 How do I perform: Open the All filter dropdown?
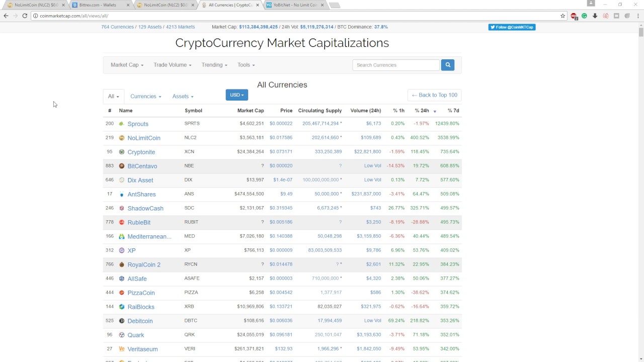[113, 96]
